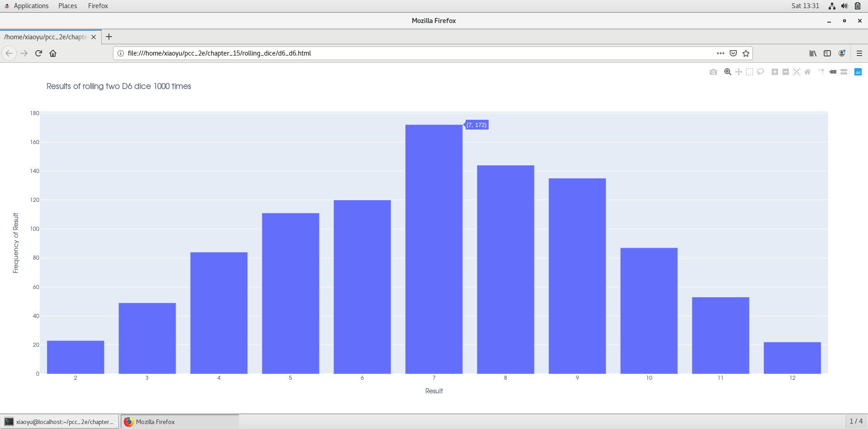Open the Places menu

point(68,6)
